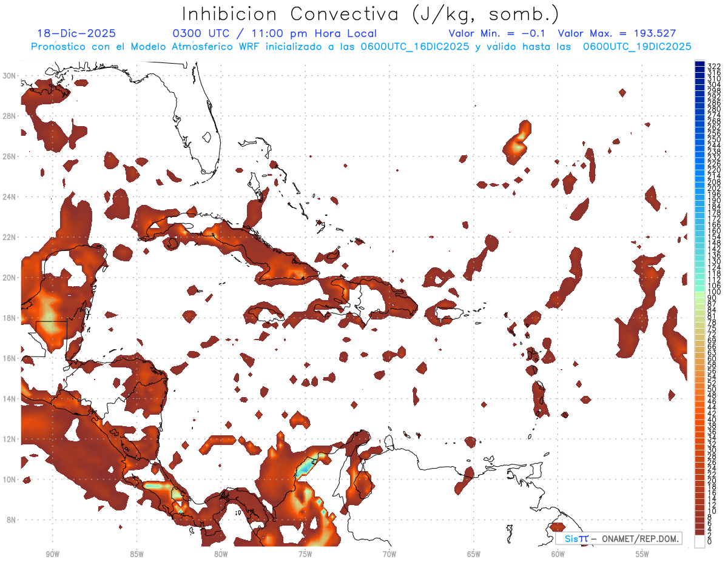Click the '18N' latitude label
Image resolution: width=728 pixels, height=562 pixels.
pyautogui.click(x=10, y=318)
